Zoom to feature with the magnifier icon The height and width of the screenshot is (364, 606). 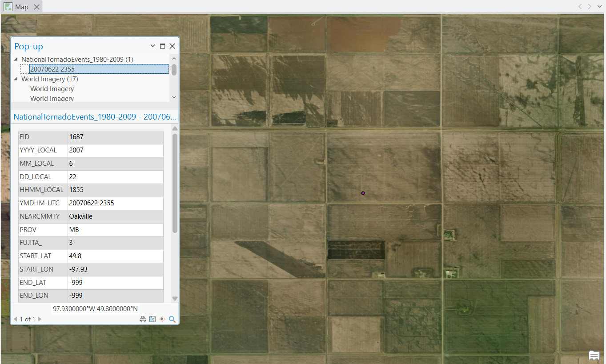point(172,319)
